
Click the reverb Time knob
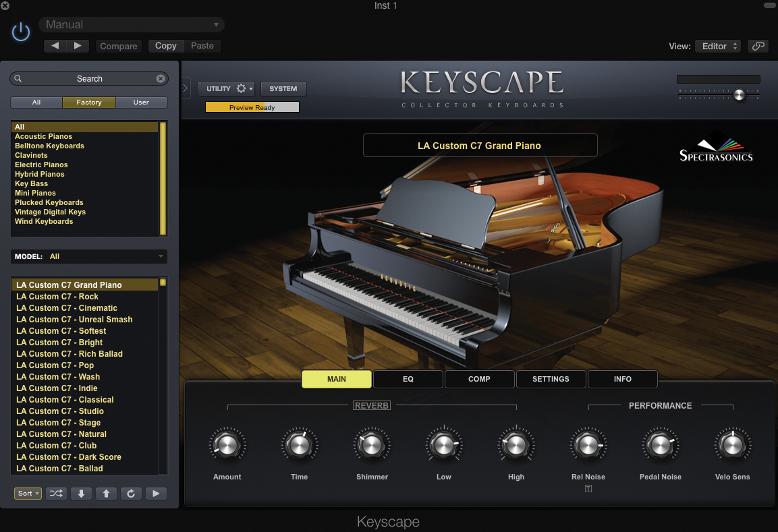299,445
